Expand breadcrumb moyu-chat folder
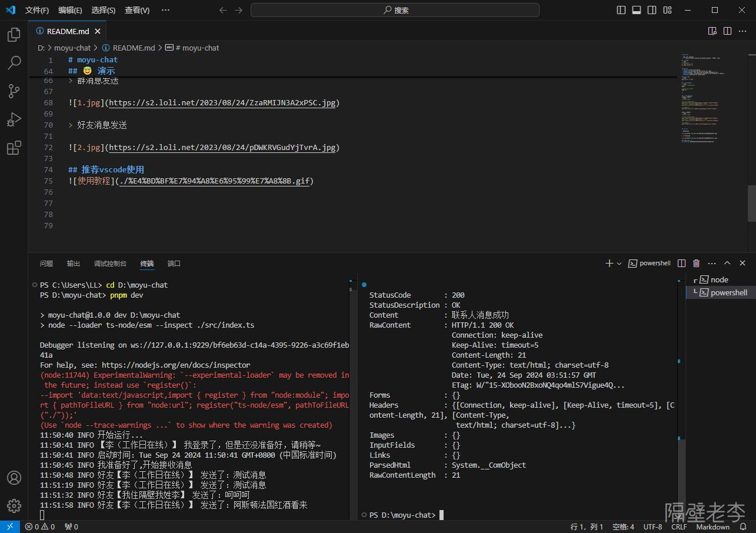The width and height of the screenshot is (756, 533). (x=72, y=48)
